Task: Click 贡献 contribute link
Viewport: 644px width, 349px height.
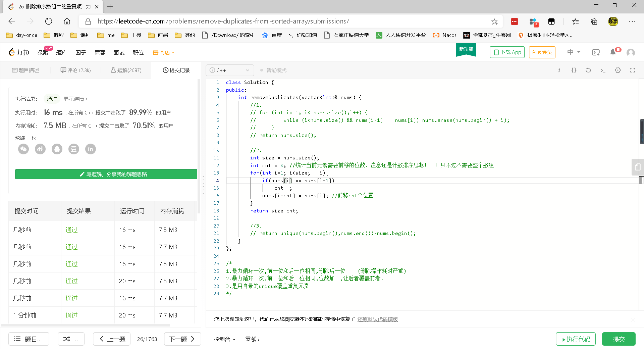Action: click(x=252, y=339)
